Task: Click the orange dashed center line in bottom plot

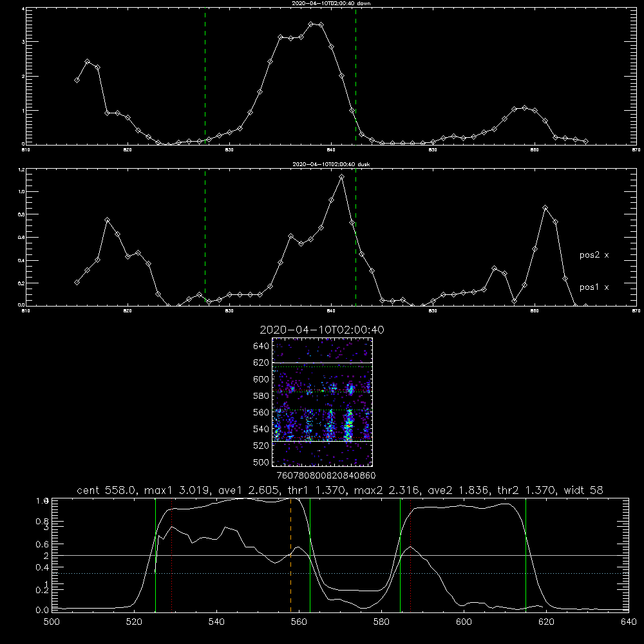Action: pyautogui.click(x=291, y=554)
